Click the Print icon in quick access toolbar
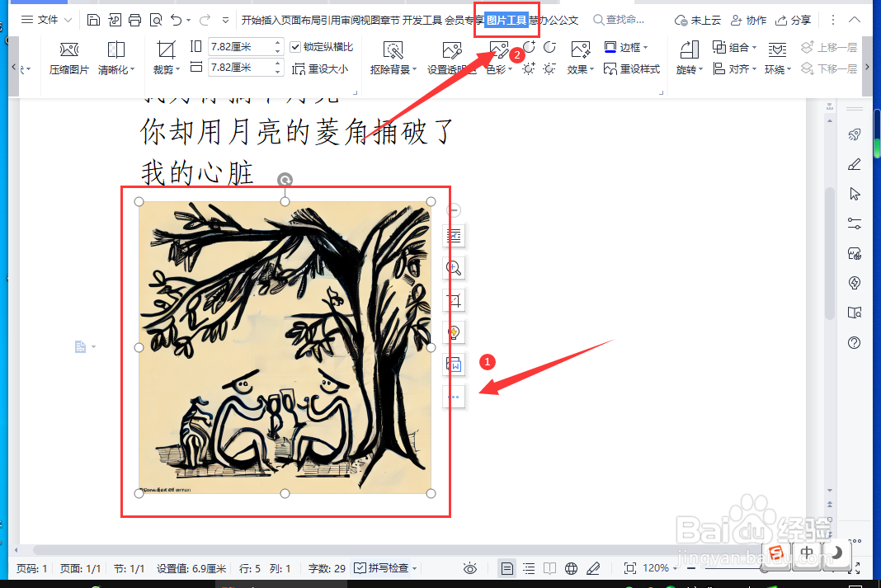The height and width of the screenshot is (588, 881). click(134, 21)
